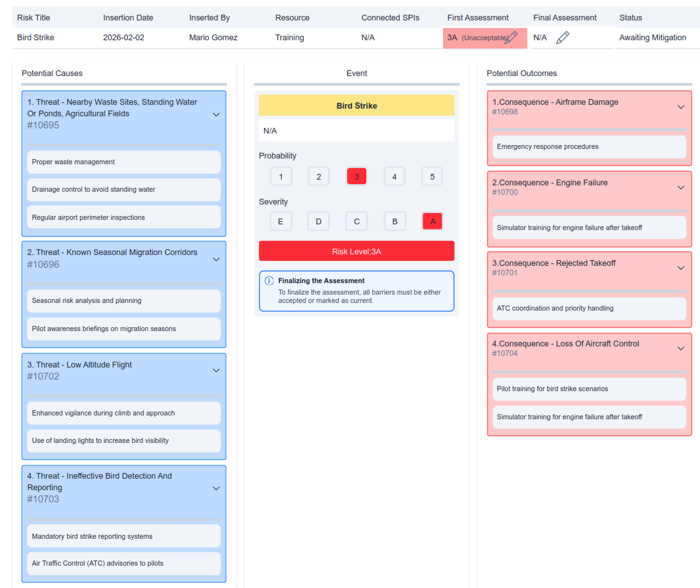Click the First Assessment edit pencil icon
The height and width of the screenshot is (588, 700).
511,38
